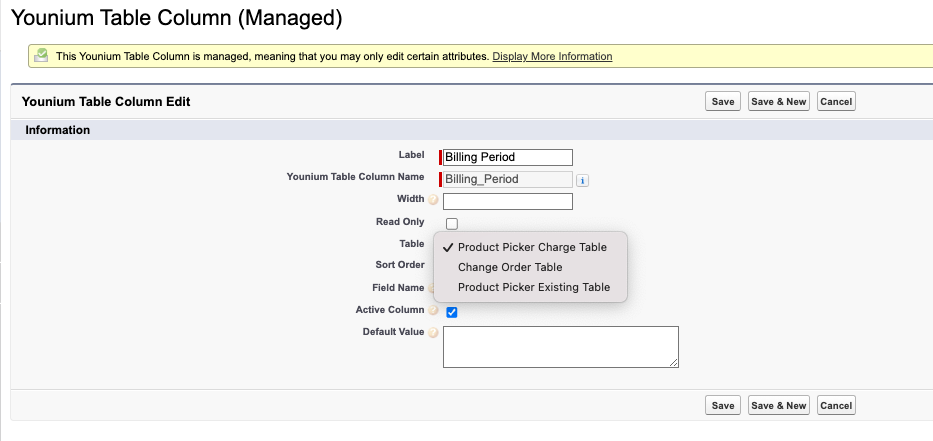The height and width of the screenshot is (441, 933).
Task: Click the help icon next to Active Column
Action: (x=433, y=310)
